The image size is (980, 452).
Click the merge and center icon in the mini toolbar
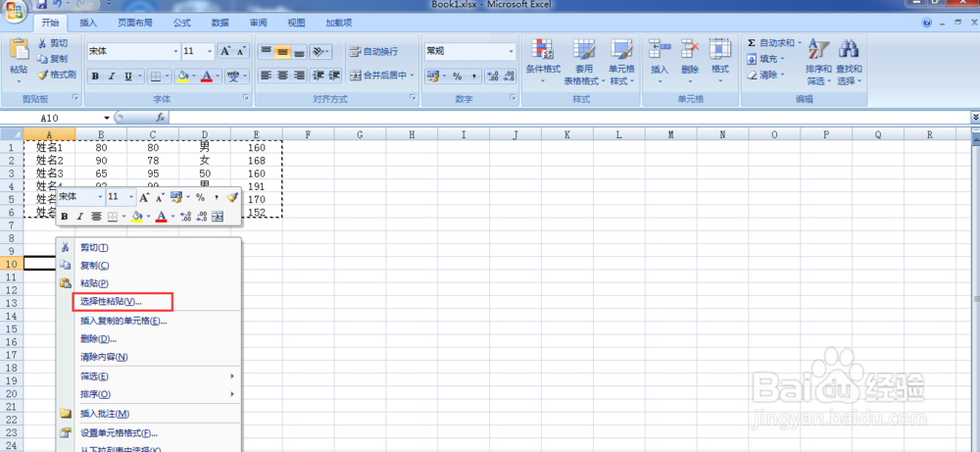click(218, 217)
